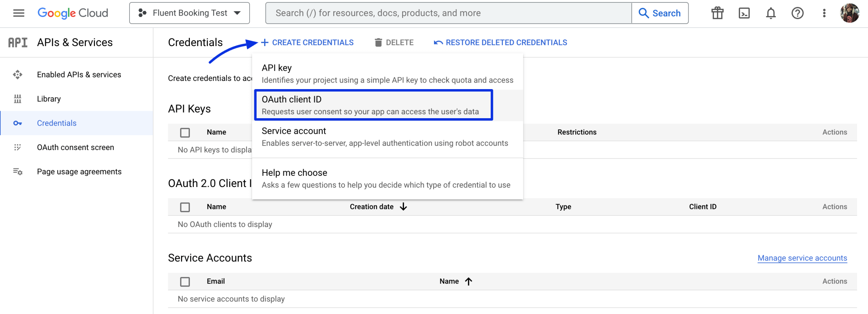
Task: Open the help question mark icon
Action: point(797,13)
